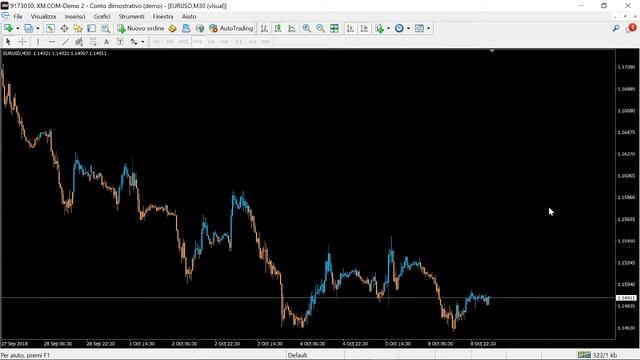Toggle the AutoTrading button
This screenshot has width=640, height=360.
[x=231, y=28]
